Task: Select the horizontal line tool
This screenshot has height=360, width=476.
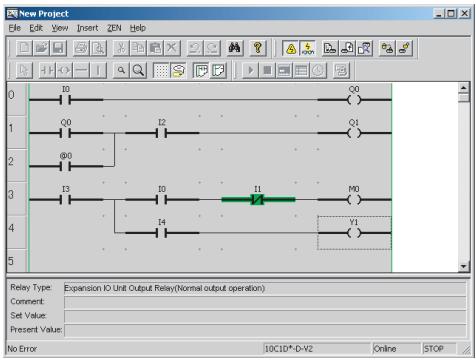Action: 81,70
